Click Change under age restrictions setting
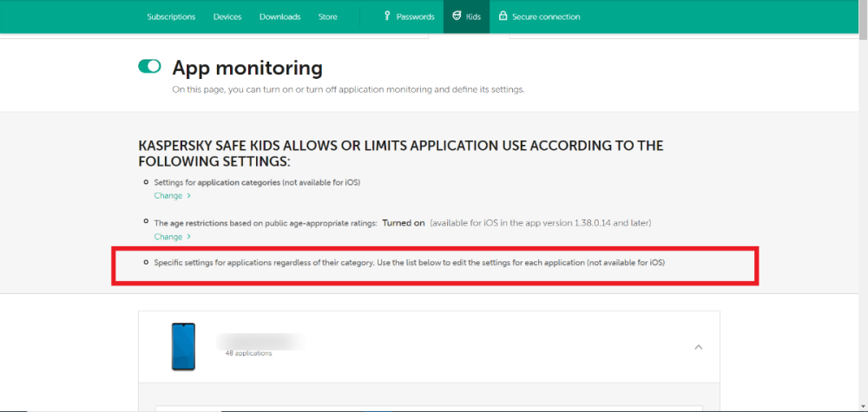 172,237
